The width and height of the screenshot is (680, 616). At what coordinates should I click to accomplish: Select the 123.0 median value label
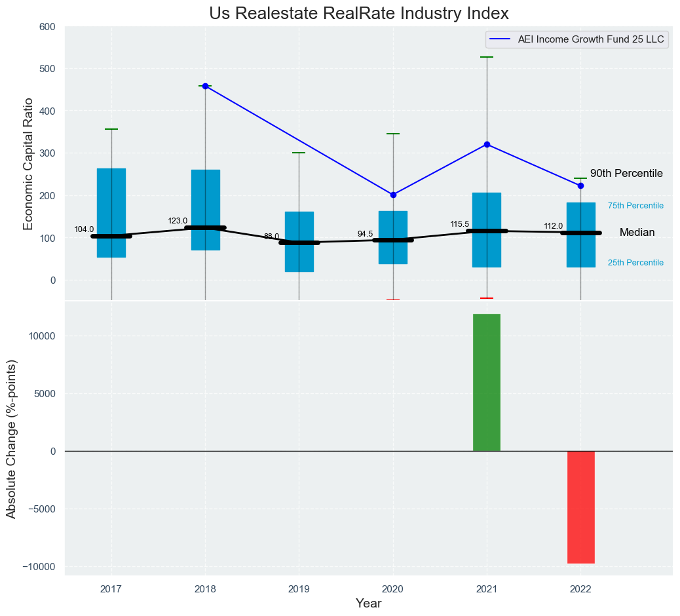point(178,221)
